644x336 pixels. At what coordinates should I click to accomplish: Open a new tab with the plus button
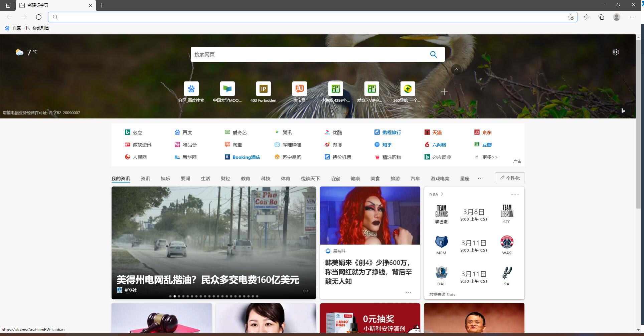pyautogui.click(x=102, y=5)
